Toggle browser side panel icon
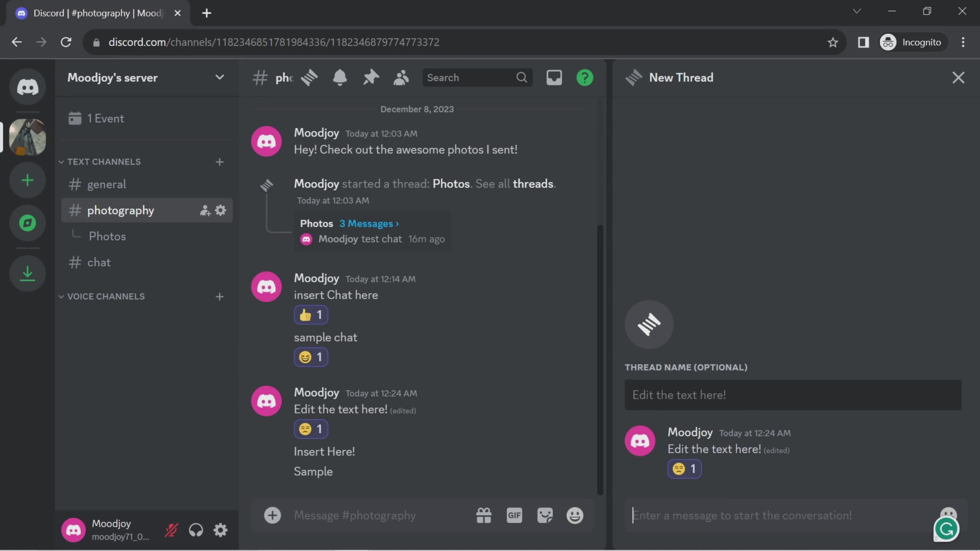This screenshot has width=980, height=551. click(863, 42)
